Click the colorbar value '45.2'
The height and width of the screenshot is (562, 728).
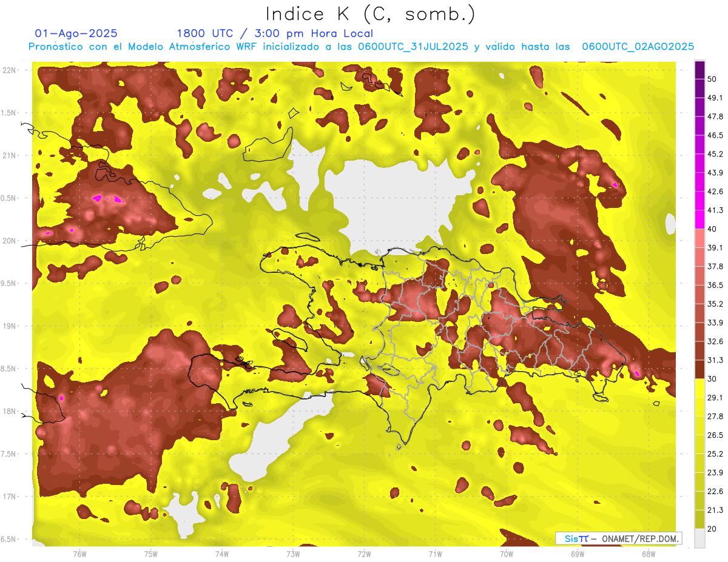pos(715,154)
